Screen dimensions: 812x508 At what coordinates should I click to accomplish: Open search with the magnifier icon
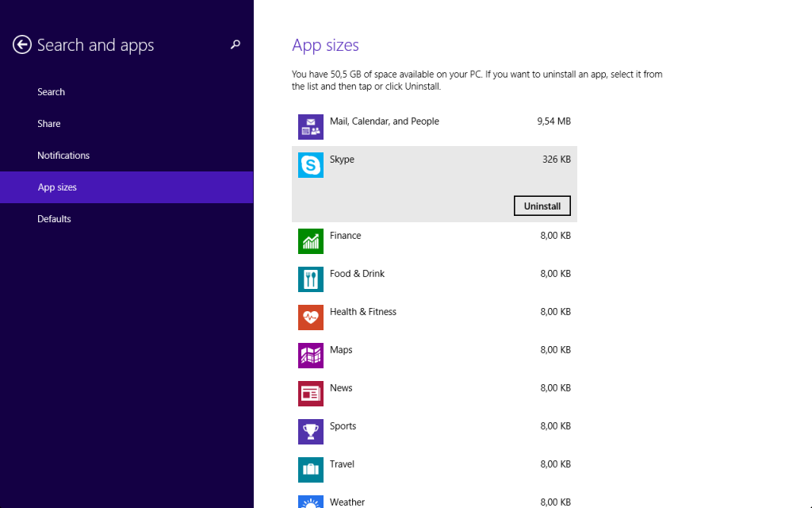click(x=235, y=44)
